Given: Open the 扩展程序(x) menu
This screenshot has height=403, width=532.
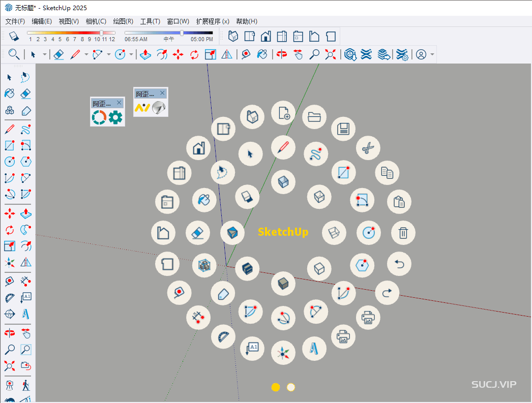Looking at the screenshot, I should click(x=213, y=21).
